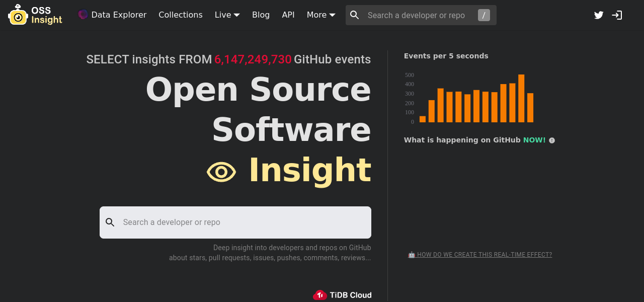Click the sign-in arrow icon
This screenshot has width=644, height=302.
(617, 15)
